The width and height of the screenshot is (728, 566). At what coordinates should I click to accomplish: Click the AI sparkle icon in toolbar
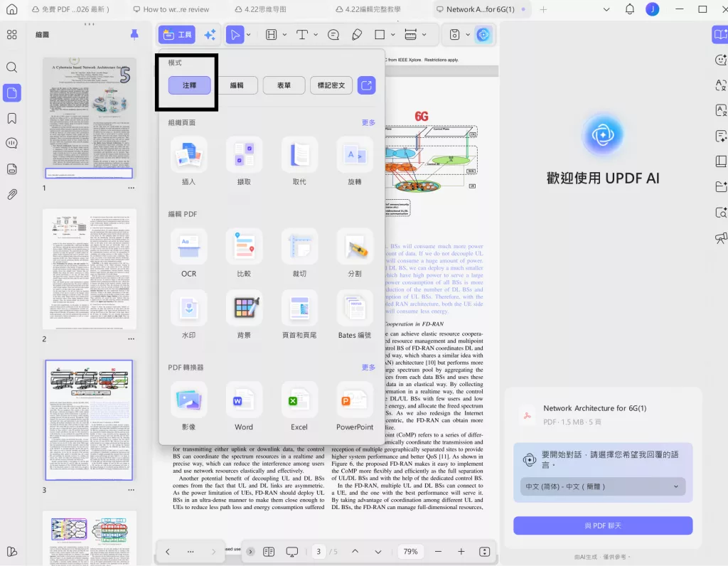210,35
